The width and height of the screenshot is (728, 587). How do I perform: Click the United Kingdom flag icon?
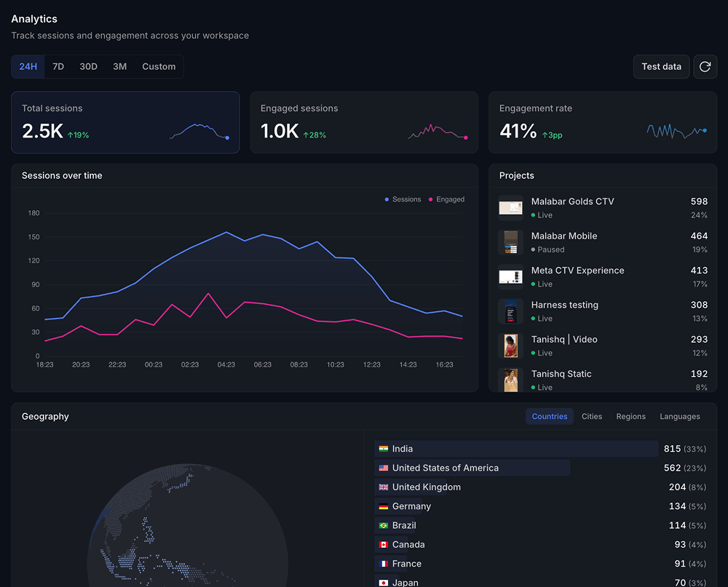tap(384, 487)
